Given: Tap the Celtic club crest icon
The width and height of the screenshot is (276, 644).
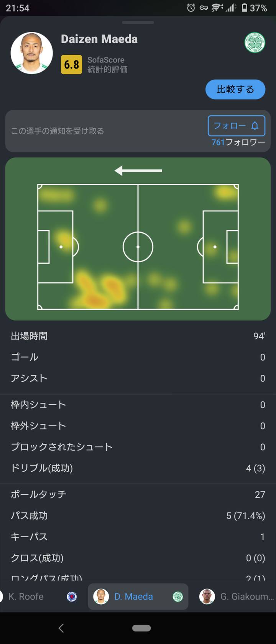Looking at the screenshot, I should click(255, 42).
